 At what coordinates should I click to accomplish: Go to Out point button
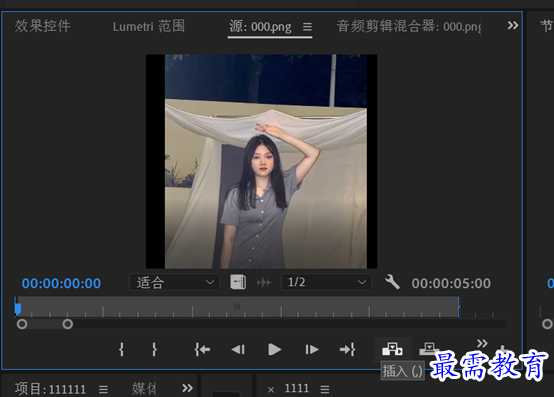pyautogui.click(x=347, y=349)
